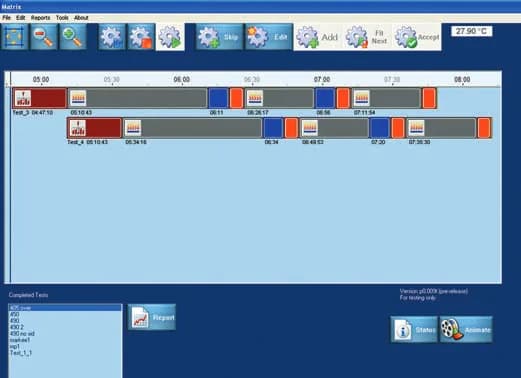Screen dimensions: 521x378
Task: Click the fit-timeline-to-window icon
Action: point(15,37)
